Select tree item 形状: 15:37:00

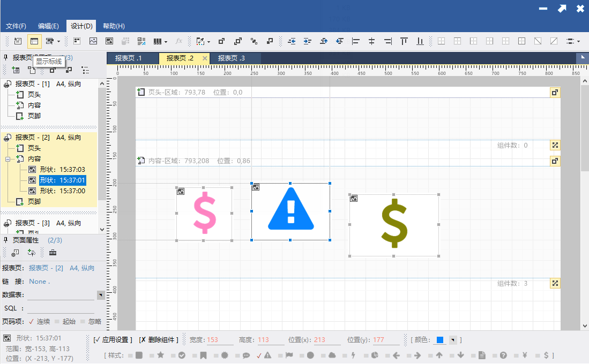[62, 191]
